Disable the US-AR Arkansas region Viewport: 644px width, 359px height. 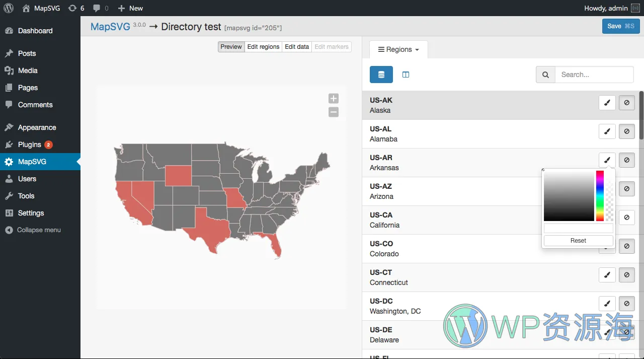(x=627, y=160)
